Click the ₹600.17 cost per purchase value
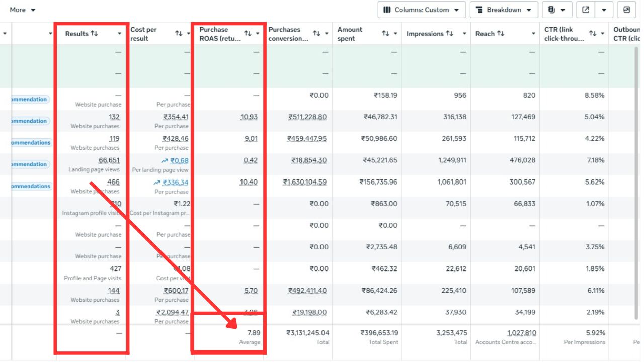Screen dimensions: 644x362 tap(176, 291)
